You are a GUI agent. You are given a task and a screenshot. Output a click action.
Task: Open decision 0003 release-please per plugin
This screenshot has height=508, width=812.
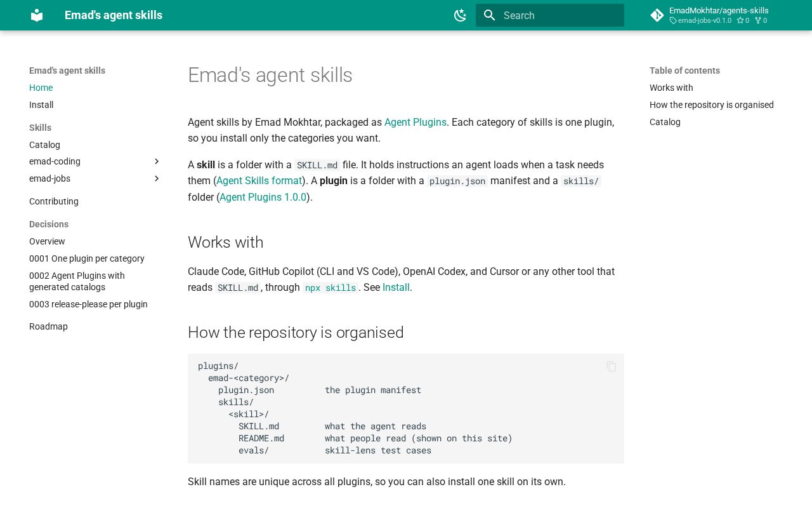coord(88,304)
